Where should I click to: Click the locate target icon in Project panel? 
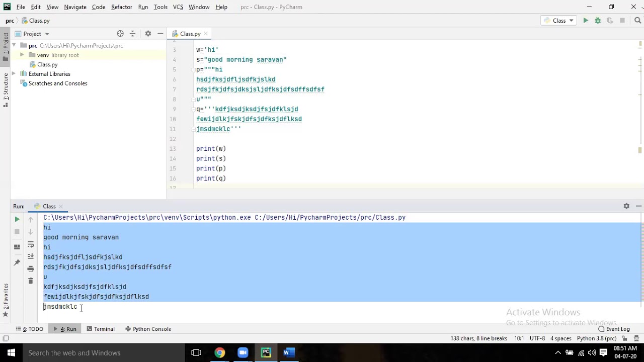tap(120, 34)
